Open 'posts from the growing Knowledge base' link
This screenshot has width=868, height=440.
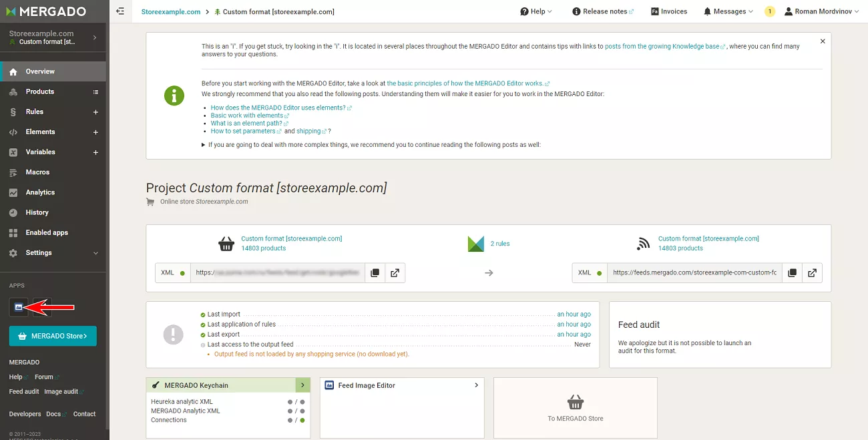pos(664,47)
